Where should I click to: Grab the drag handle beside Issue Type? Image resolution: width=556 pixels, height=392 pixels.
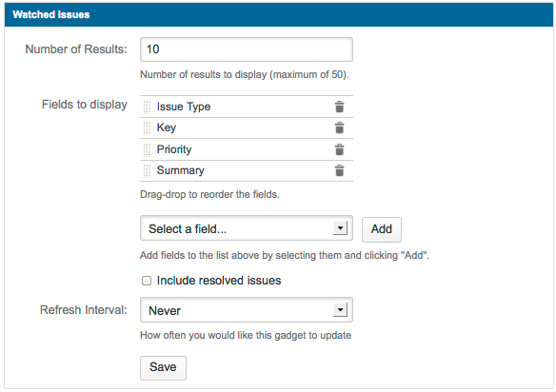tap(147, 107)
